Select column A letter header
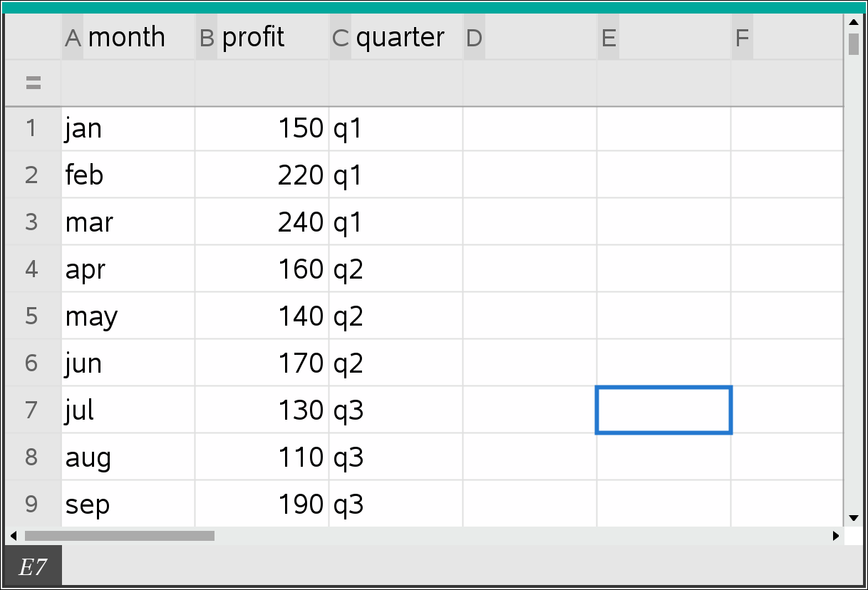This screenshot has height=590, width=868. (73, 38)
